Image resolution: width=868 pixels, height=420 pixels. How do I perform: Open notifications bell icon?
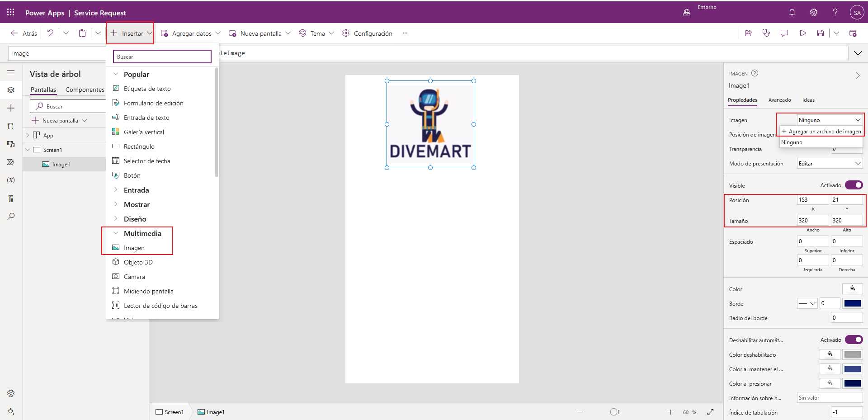tap(792, 12)
